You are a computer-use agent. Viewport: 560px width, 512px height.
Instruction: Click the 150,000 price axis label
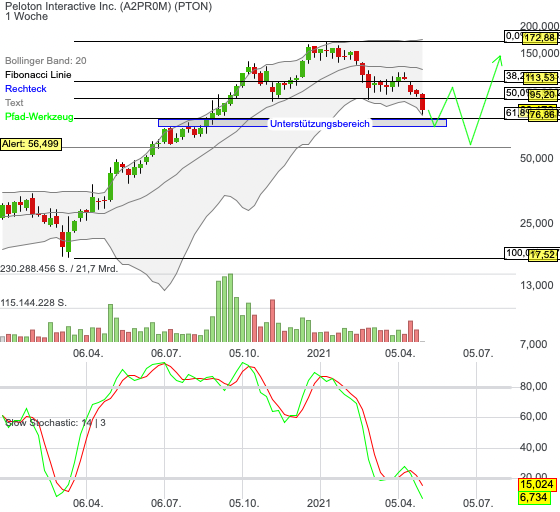(x=539, y=53)
